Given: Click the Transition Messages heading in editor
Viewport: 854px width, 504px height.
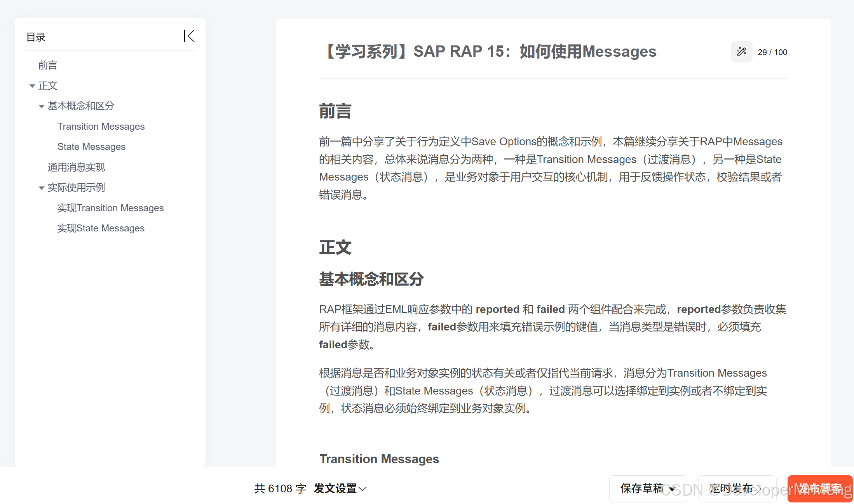Looking at the screenshot, I should (x=379, y=459).
